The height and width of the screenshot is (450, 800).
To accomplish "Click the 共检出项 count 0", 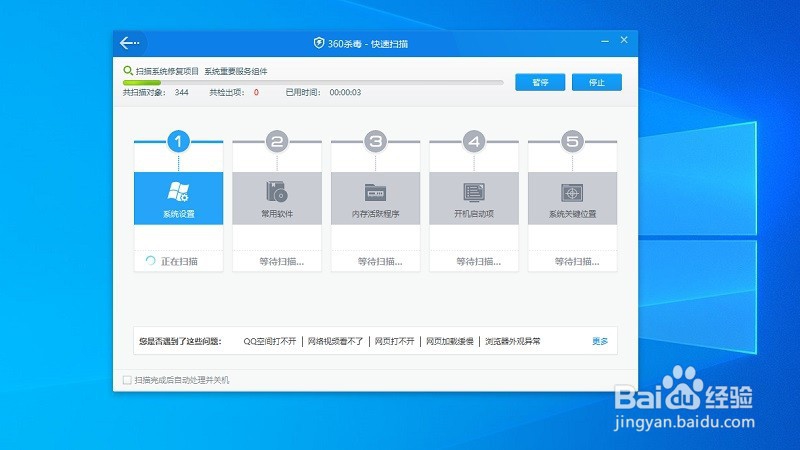I will (x=256, y=92).
